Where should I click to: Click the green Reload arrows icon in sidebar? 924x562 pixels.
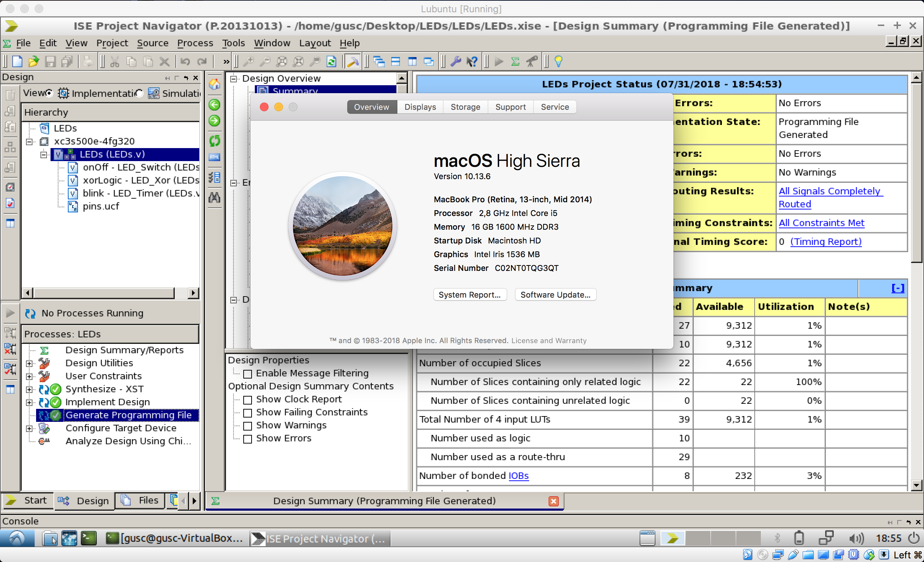point(214,141)
